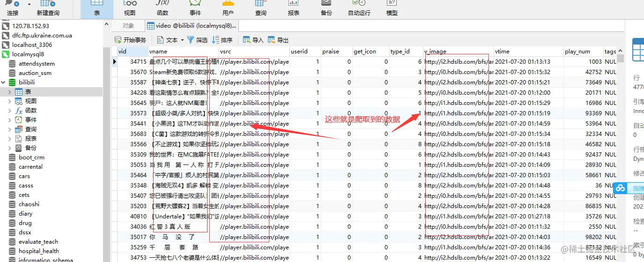Select the carrental database
The height and width of the screenshot is (262, 644).
tap(30, 166)
